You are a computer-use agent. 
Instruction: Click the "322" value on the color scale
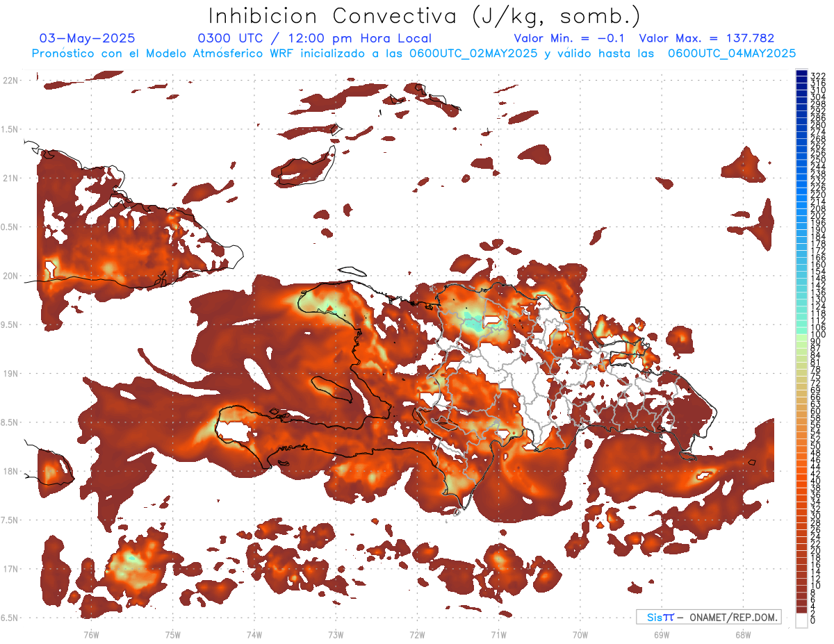point(817,76)
